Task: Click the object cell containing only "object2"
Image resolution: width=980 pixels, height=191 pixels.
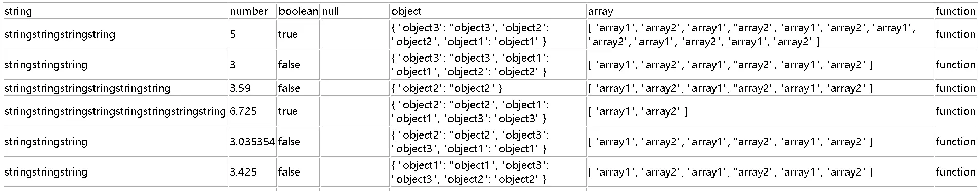Action: (488, 88)
